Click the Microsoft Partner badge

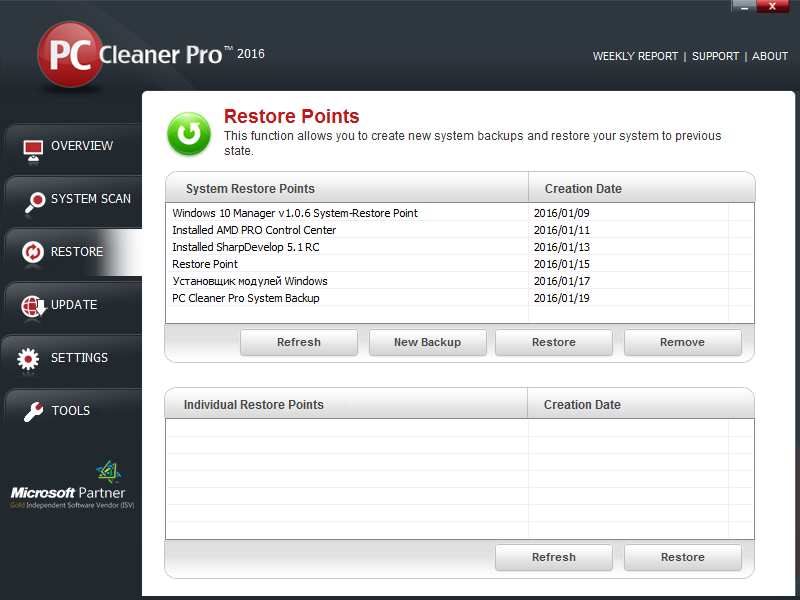[x=72, y=485]
